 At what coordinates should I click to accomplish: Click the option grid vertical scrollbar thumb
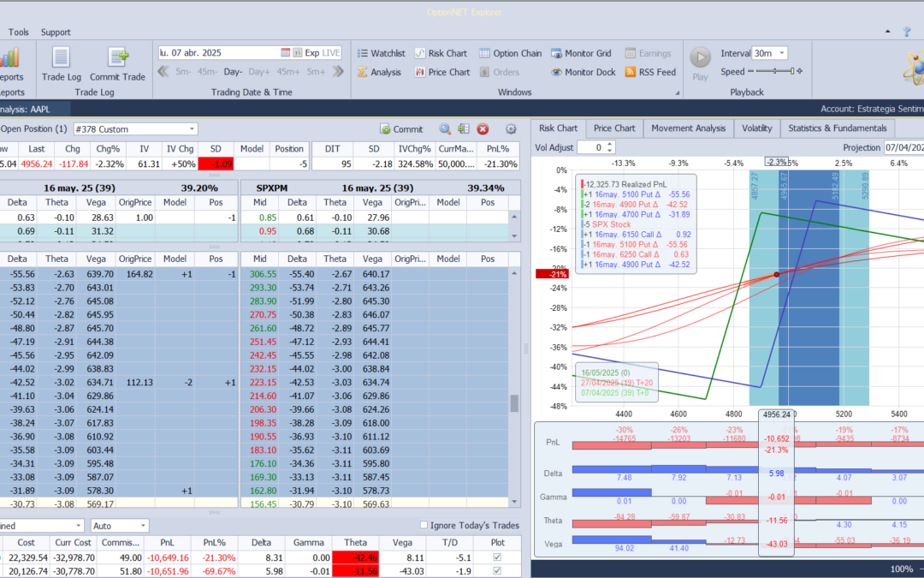click(x=514, y=402)
